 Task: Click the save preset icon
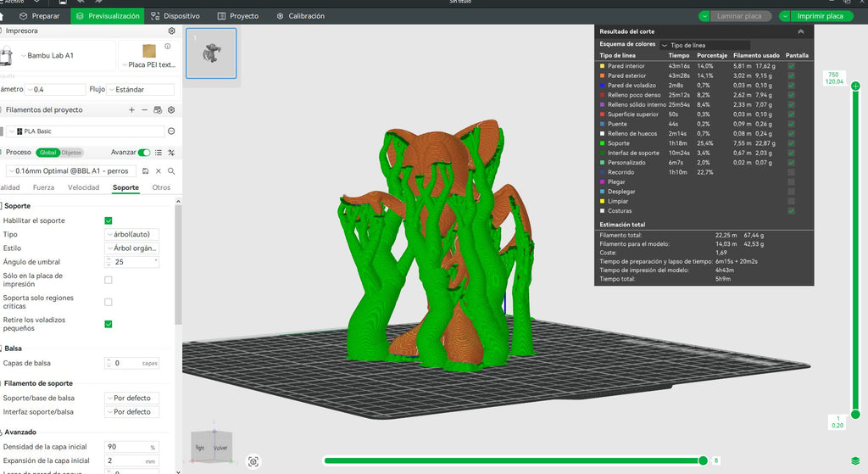point(145,171)
